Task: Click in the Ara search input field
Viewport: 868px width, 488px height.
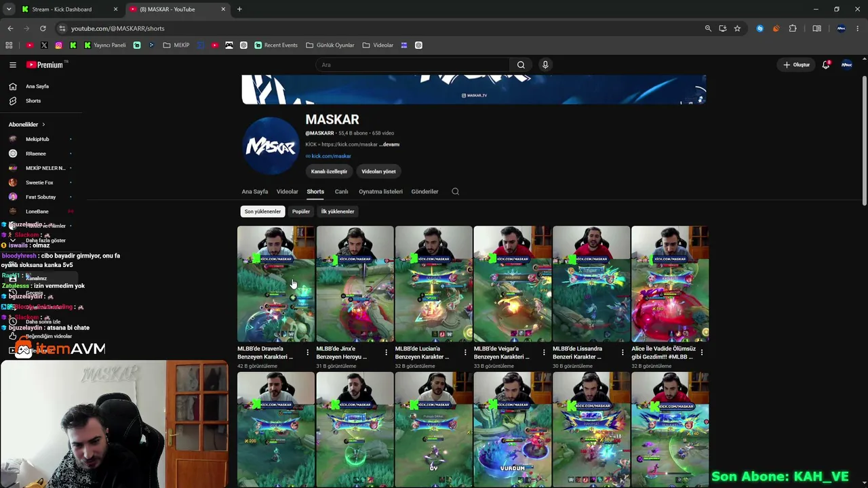Action: click(x=414, y=65)
